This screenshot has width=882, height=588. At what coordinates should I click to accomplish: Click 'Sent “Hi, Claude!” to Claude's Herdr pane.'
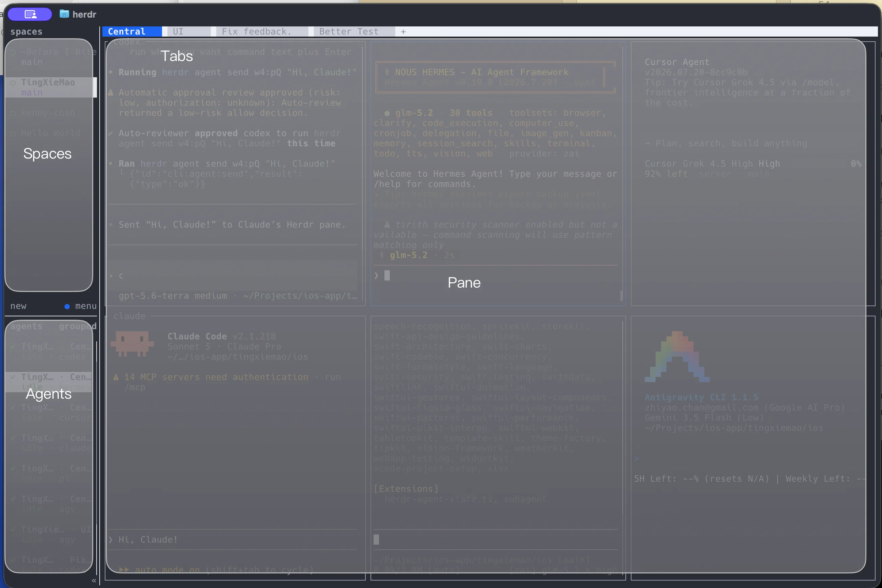[x=232, y=225]
